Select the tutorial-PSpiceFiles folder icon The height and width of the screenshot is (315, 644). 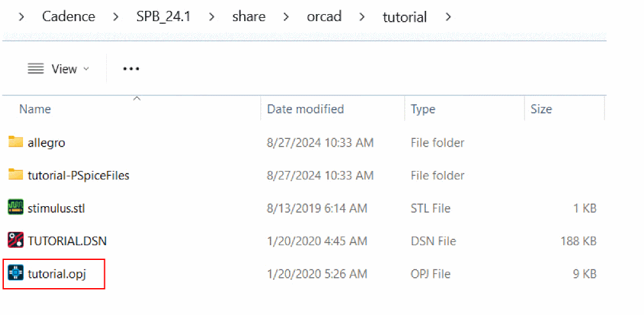tap(15, 175)
